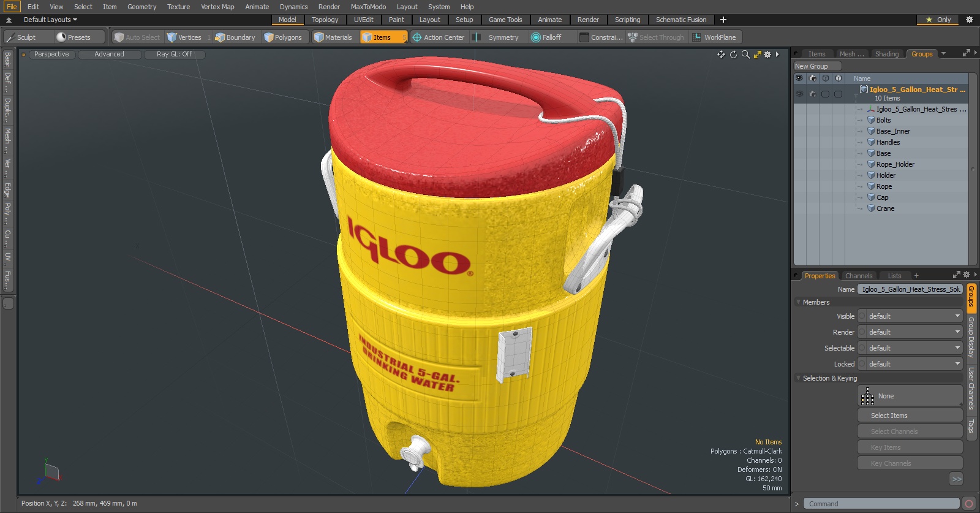Toggle group visibility eye for Igloo group

click(799, 94)
